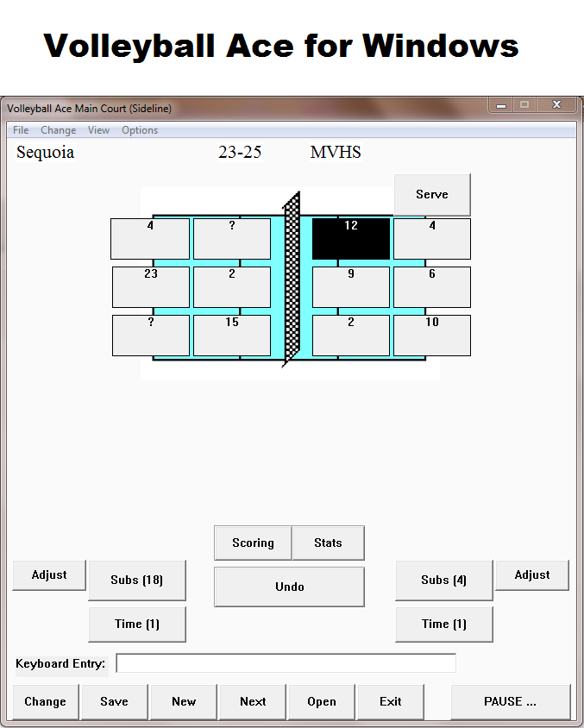Image resolution: width=584 pixels, height=728 pixels.
Task: Select Sequoia player 23 on court
Action: point(151,287)
